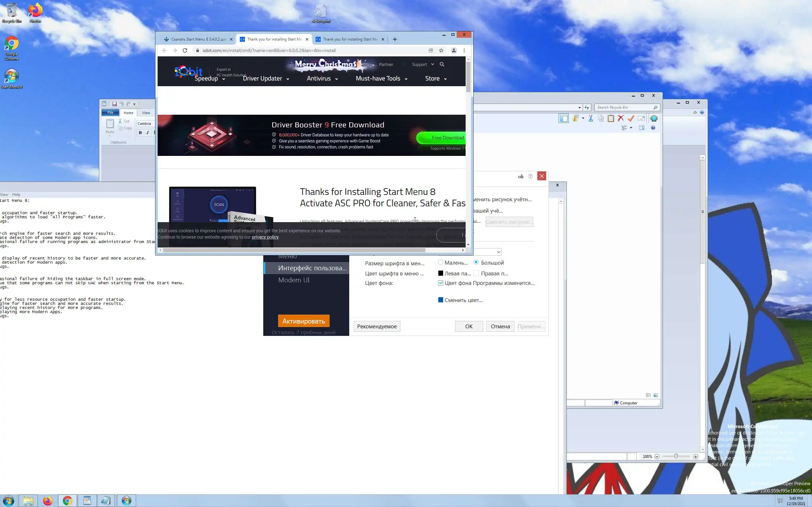The width and height of the screenshot is (812, 507).
Task: Click the red X Delete icon in Explorer
Action: tap(621, 119)
